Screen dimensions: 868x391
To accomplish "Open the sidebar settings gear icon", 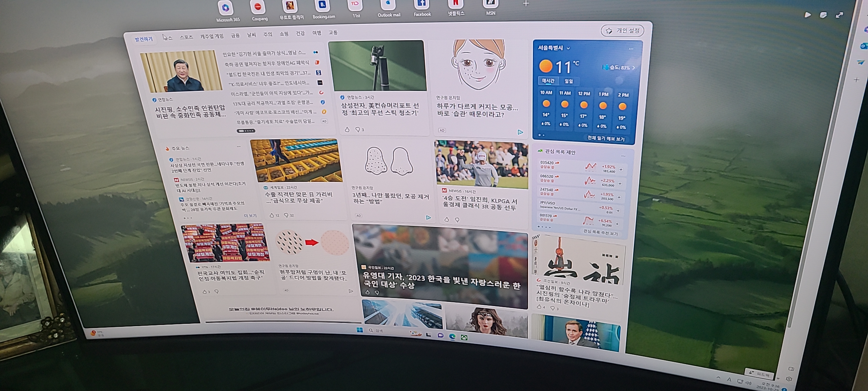I will [x=789, y=379].
